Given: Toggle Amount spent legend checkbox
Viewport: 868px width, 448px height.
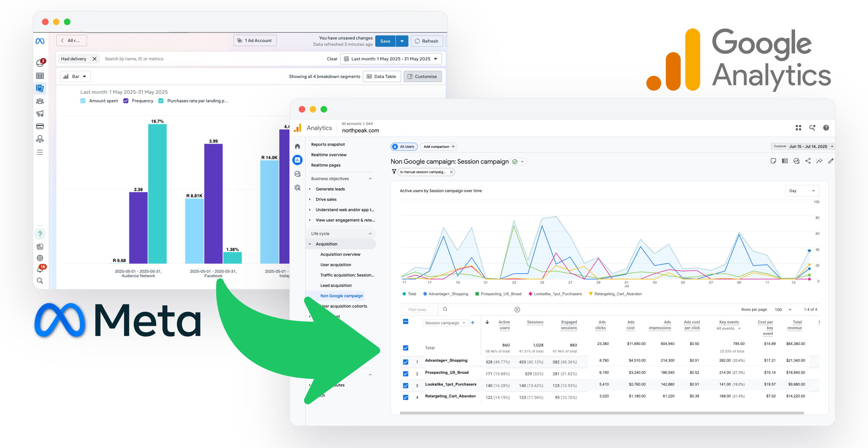Looking at the screenshot, I should pyautogui.click(x=83, y=101).
